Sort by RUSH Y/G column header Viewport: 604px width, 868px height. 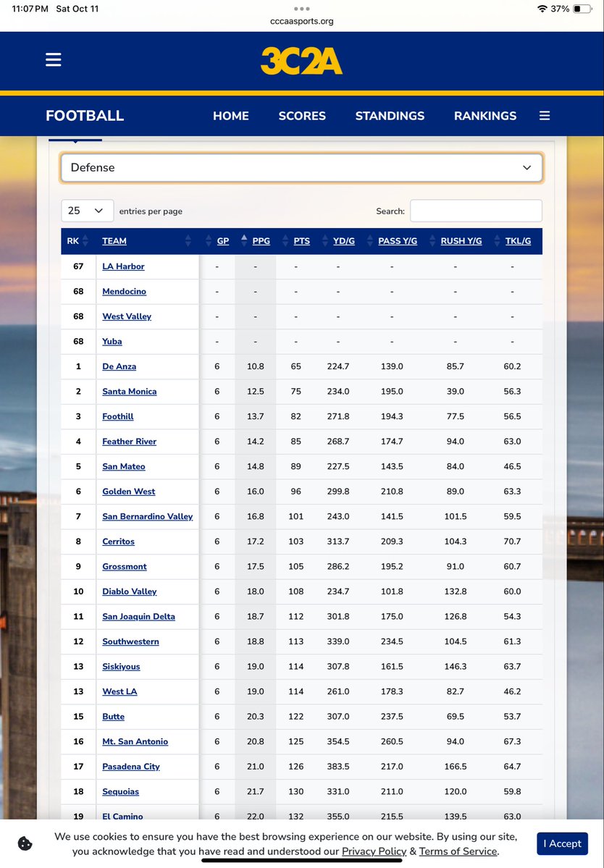[461, 241]
